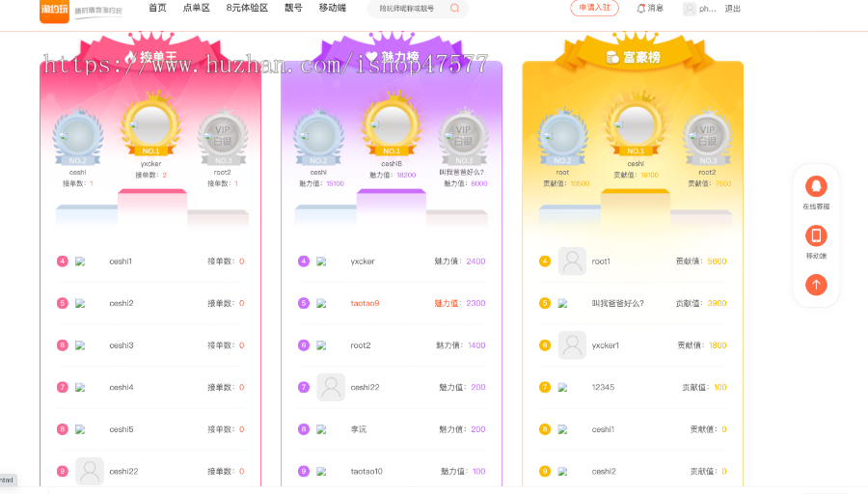Click rank 7 badge beside 12345
The height and width of the screenshot is (494, 868).
pyautogui.click(x=545, y=388)
